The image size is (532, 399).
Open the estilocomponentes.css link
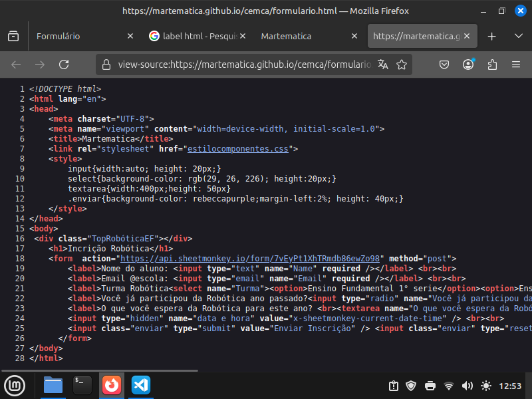click(238, 148)
